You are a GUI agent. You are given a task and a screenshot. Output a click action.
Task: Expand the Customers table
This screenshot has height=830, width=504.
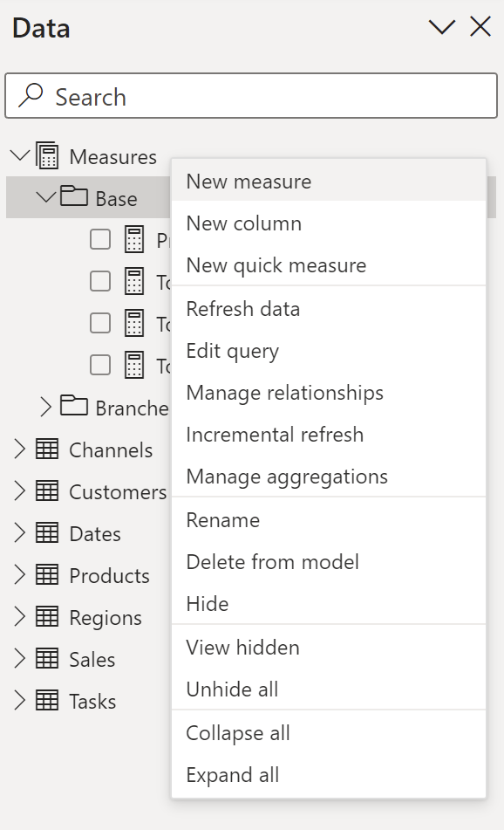(x=19, y=490)
